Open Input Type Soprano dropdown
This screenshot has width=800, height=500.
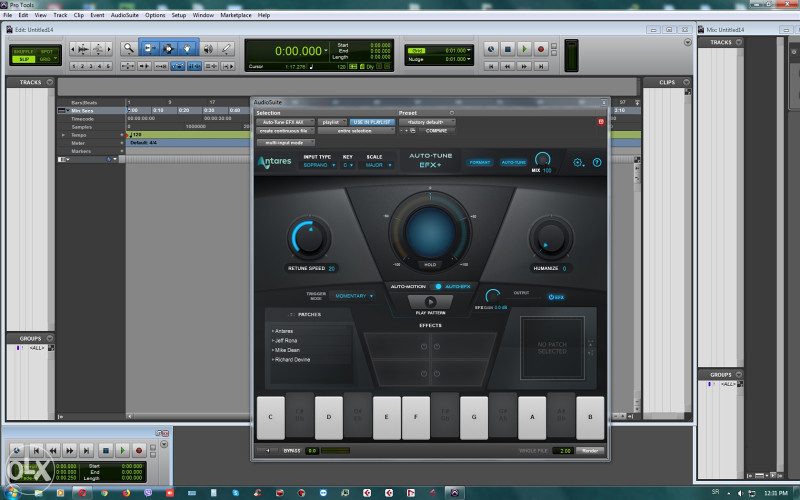coord(319,165)
